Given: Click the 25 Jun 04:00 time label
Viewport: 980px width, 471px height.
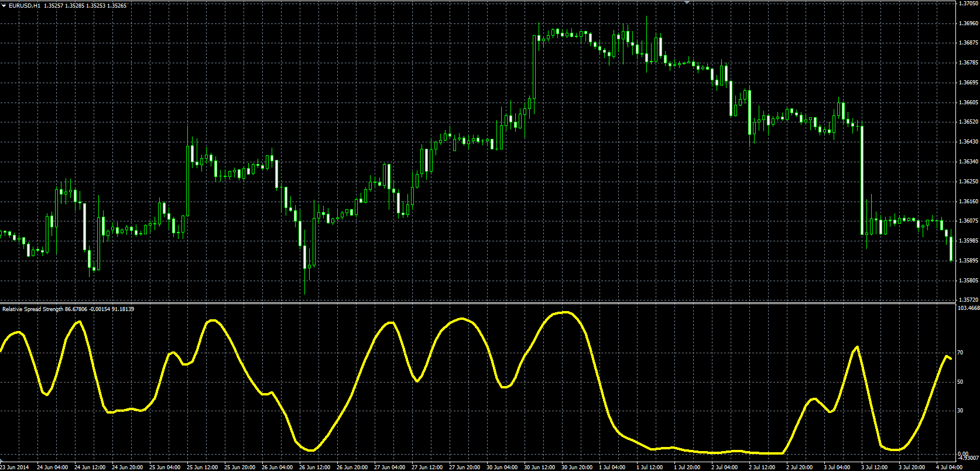Looking at the screenshot, I should [165, 467].
